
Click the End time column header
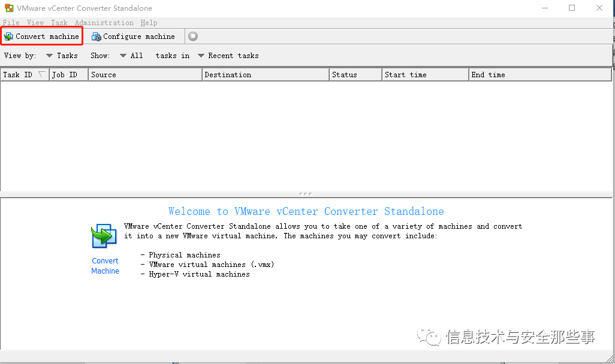pos(540,75)
